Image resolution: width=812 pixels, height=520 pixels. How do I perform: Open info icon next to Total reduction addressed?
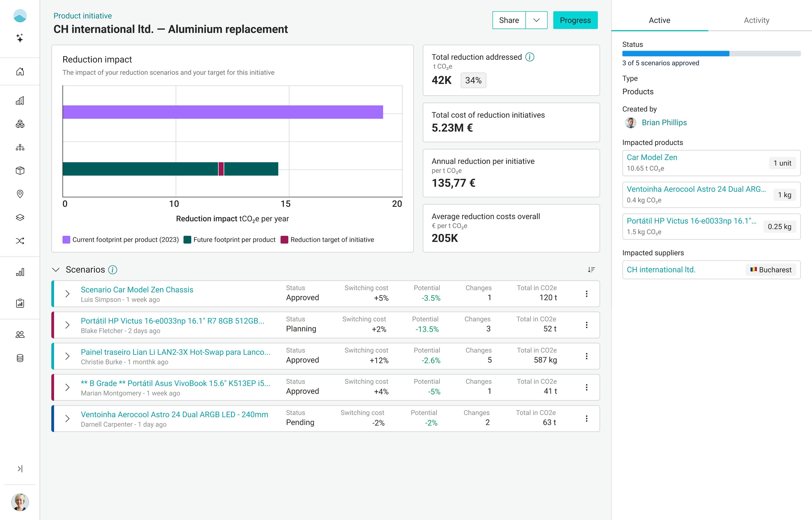coord(529,57)
